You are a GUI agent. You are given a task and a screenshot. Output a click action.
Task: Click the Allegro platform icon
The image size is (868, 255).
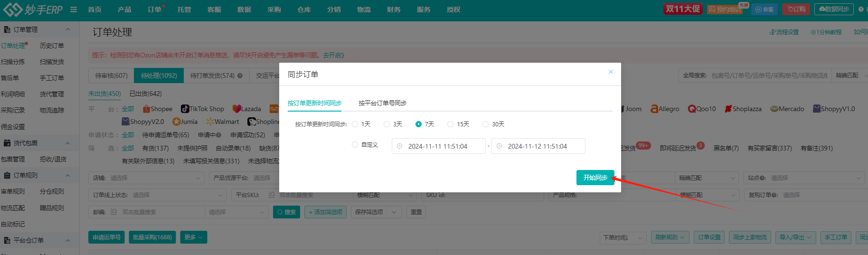654,109
